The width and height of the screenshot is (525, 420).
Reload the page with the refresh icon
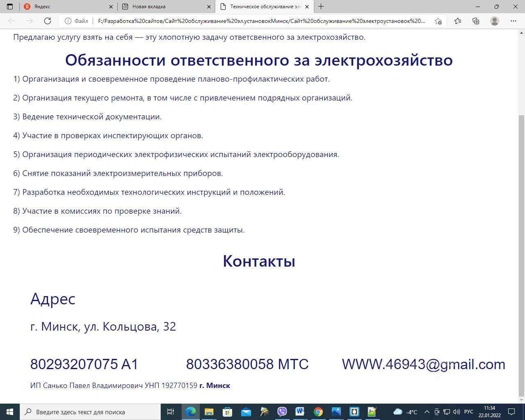[x=48, y=21]
